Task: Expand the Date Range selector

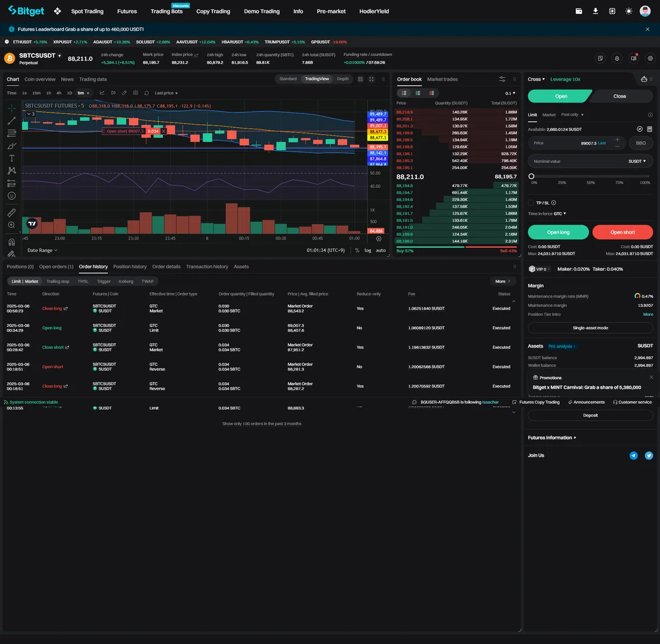Action: (43, 250)
